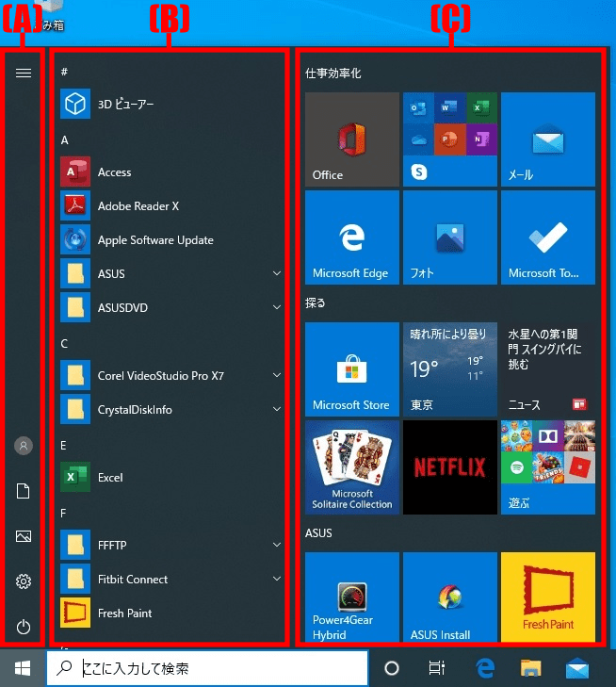
Task: Open the ニュース news tile
Action: (x=548, y=369)
